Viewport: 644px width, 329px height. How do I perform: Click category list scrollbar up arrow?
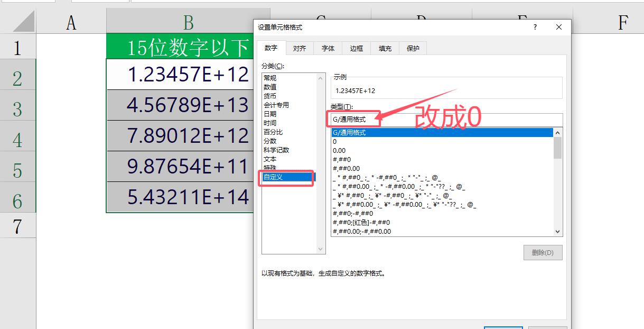320,78
